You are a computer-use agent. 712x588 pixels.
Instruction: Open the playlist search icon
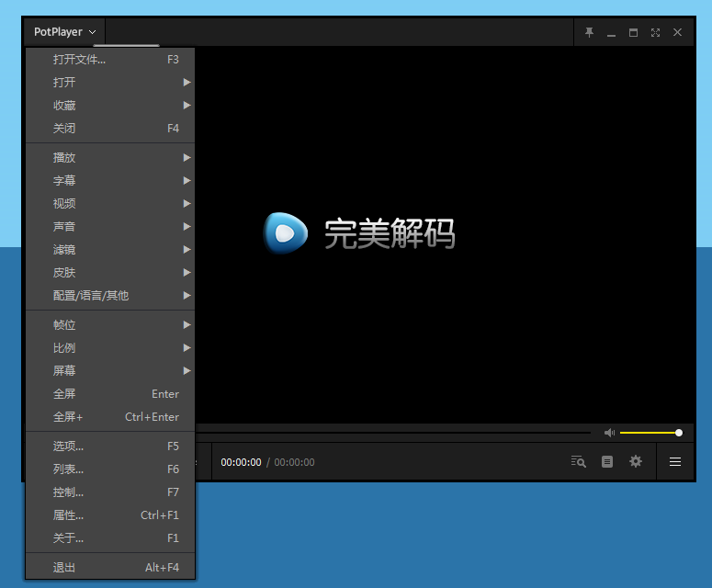point(578,462)
